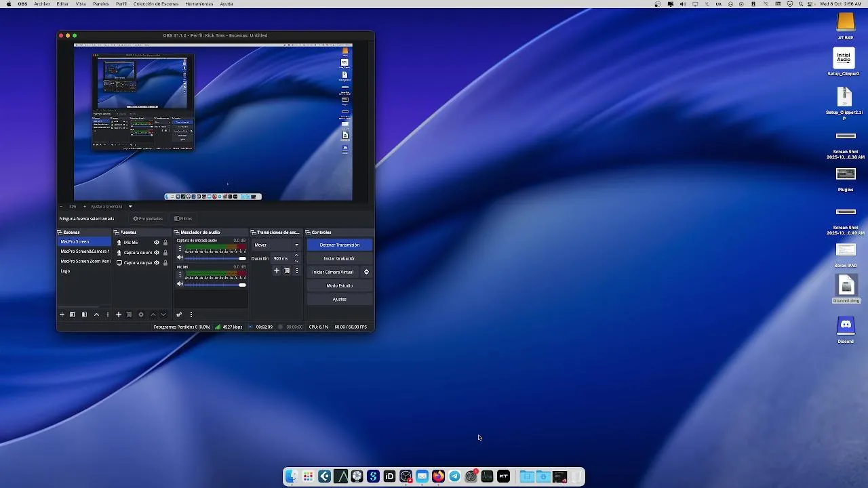
Task: Open the Mover transition dropdown
Action: point(276,245)
